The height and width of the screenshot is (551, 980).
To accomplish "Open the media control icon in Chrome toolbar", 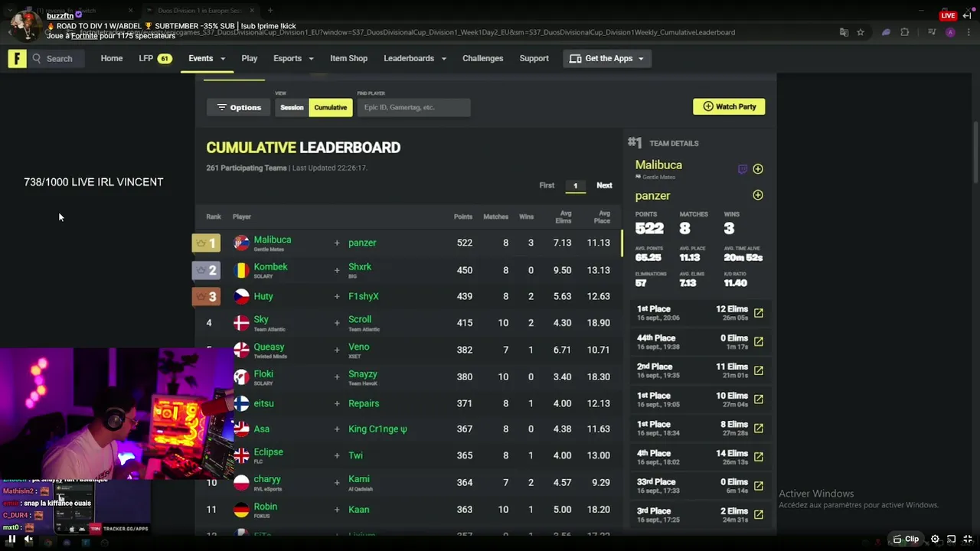I will click(932, 32).
